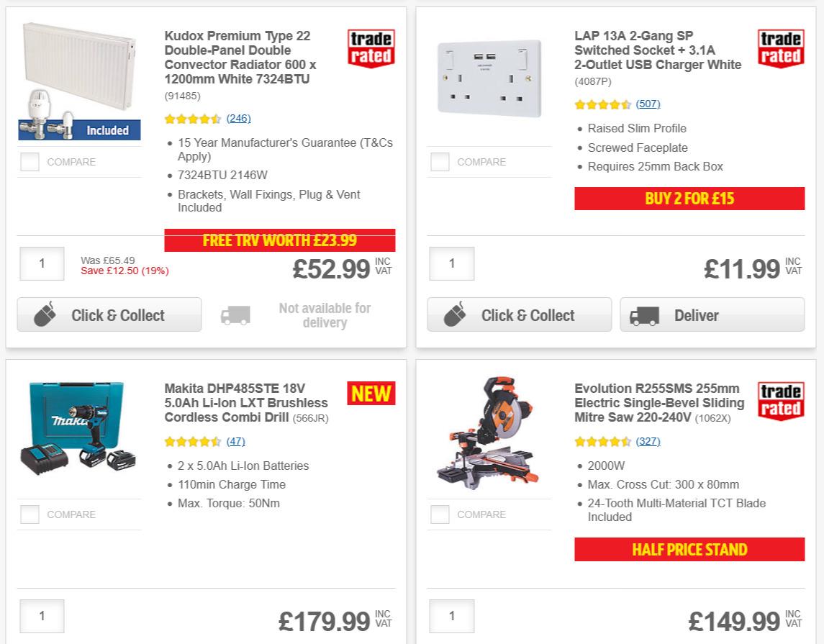
Task: Click the mouse icon on radiator's Click & Collect
Action: [46, 314]
